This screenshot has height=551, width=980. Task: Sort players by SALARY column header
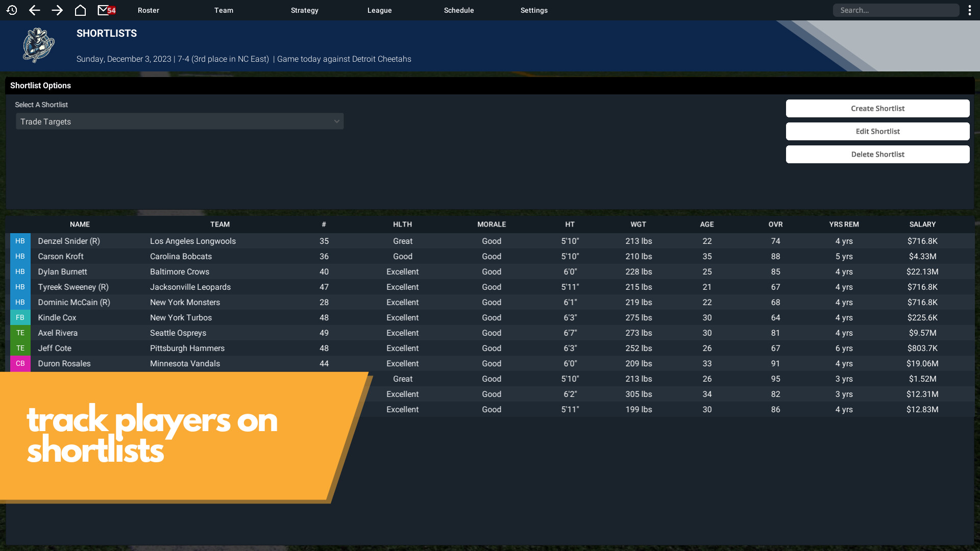tap(922, 224)
